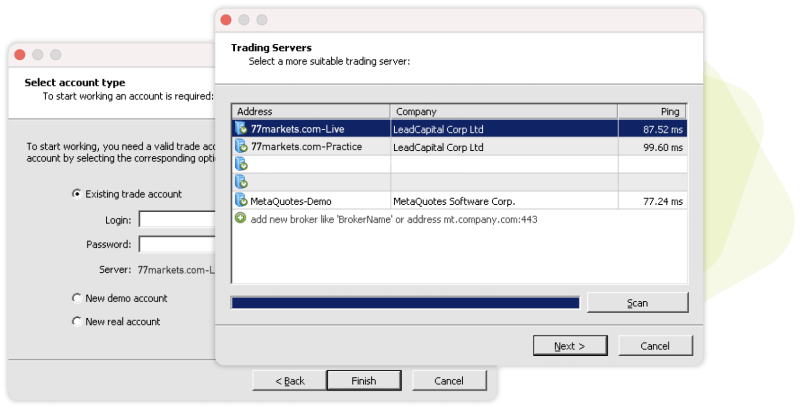Click the Password input field
The height and width of the screenshot is (409, 810).
pyautogui.click(x=177, y=244)
